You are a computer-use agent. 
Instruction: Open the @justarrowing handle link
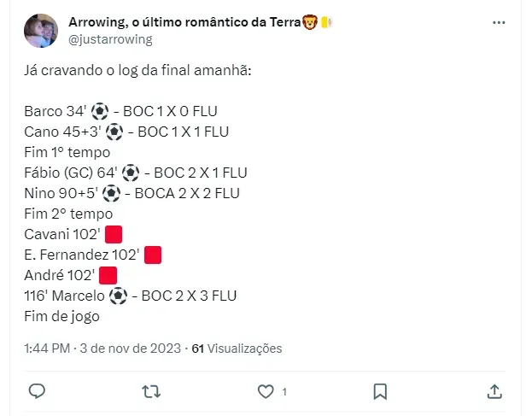coord(110,38)
